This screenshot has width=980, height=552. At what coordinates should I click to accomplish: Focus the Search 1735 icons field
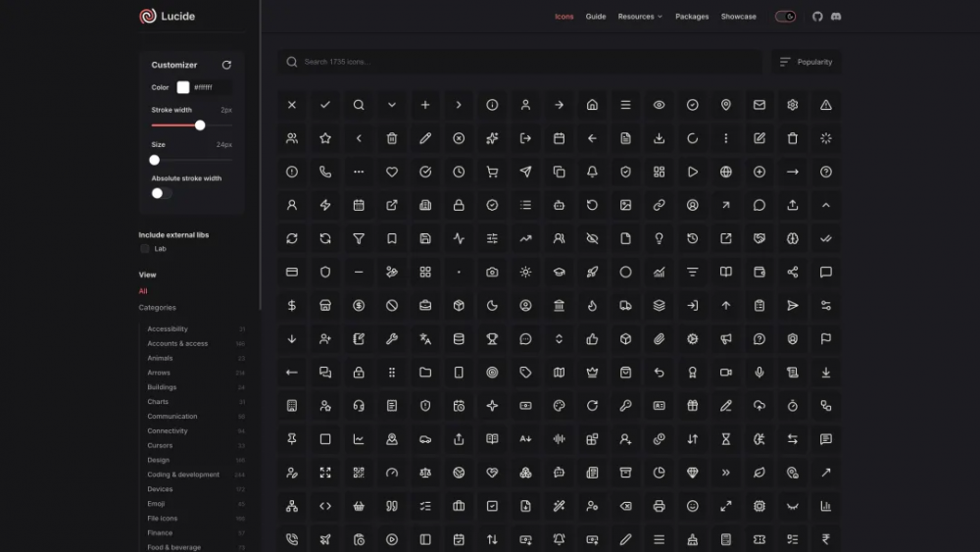[520, 62]
